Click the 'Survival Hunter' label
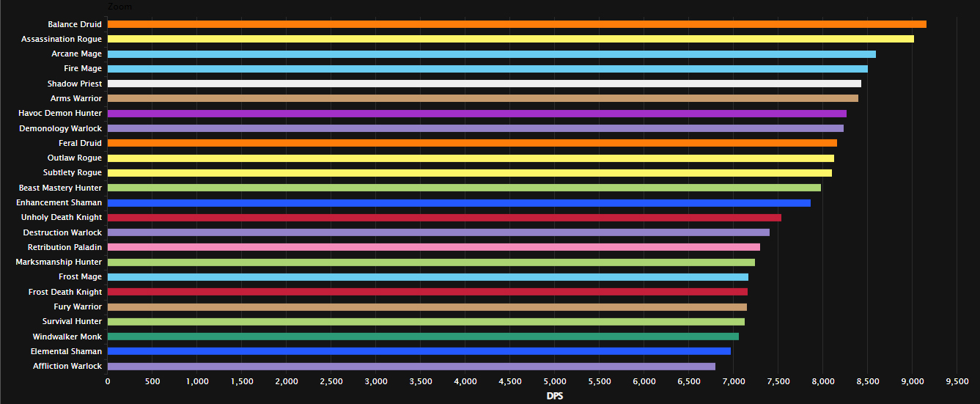Viewport: 980px width, 404px height. [73, 322]
